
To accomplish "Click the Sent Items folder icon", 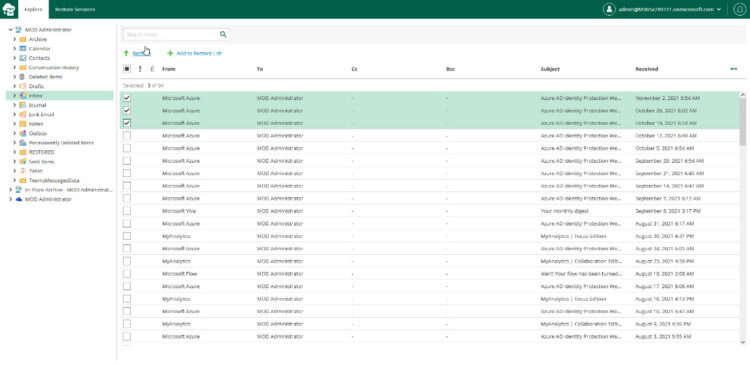I will (22, 162).
